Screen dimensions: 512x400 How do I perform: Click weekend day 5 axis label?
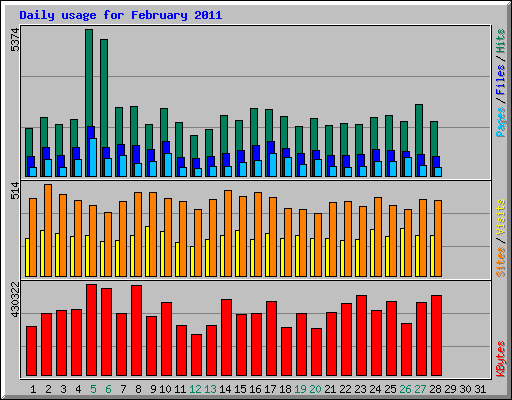[93, 389]
